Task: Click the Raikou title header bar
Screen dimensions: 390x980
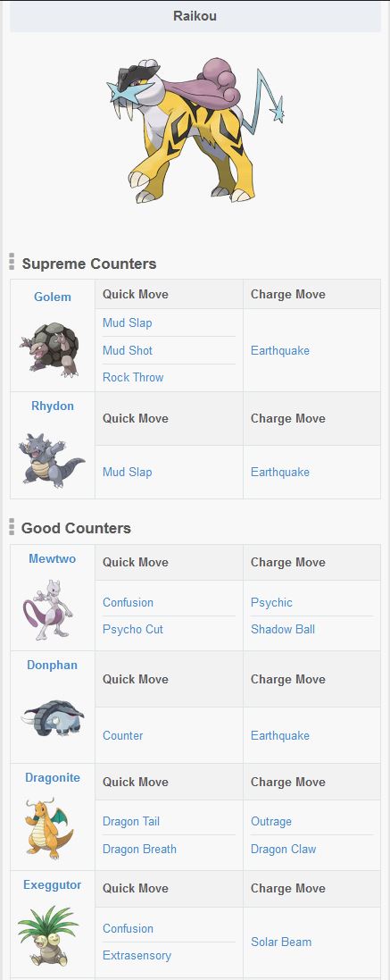Action: (x=195, y=16)
